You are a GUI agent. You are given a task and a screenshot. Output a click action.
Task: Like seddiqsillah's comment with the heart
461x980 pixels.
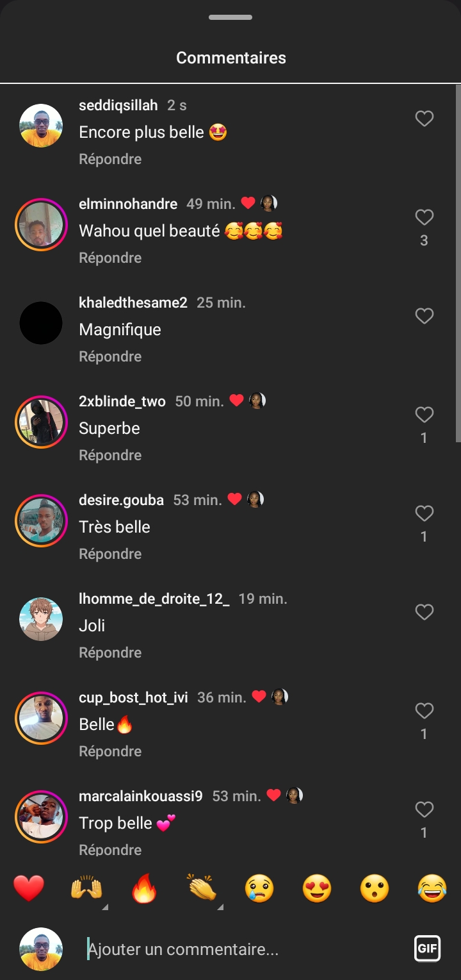coord(424,119)
